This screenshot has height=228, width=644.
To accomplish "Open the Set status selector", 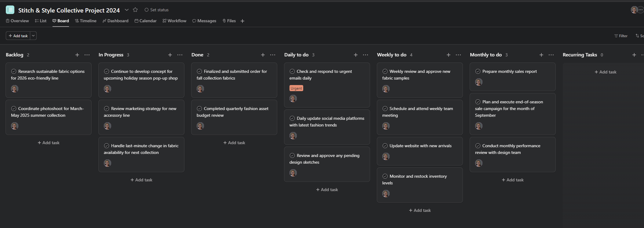I will pyautogui.click(x=157, y=10).
